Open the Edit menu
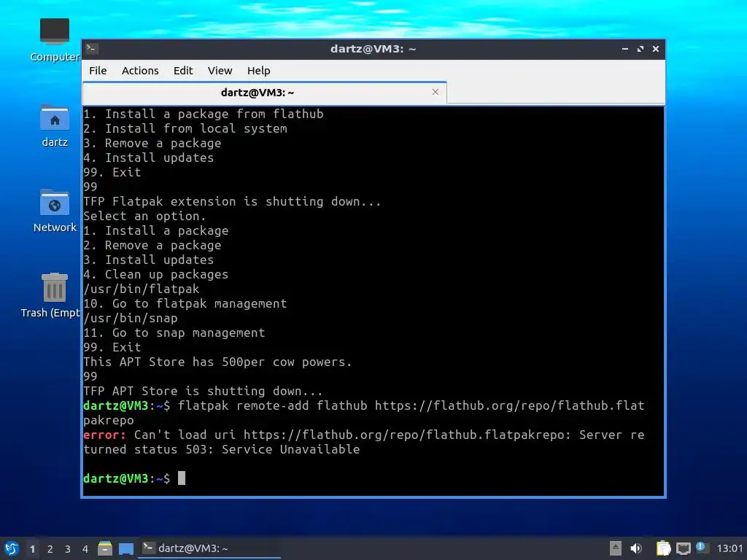Viewport: 747px width, 560px height. pos(183,71)
